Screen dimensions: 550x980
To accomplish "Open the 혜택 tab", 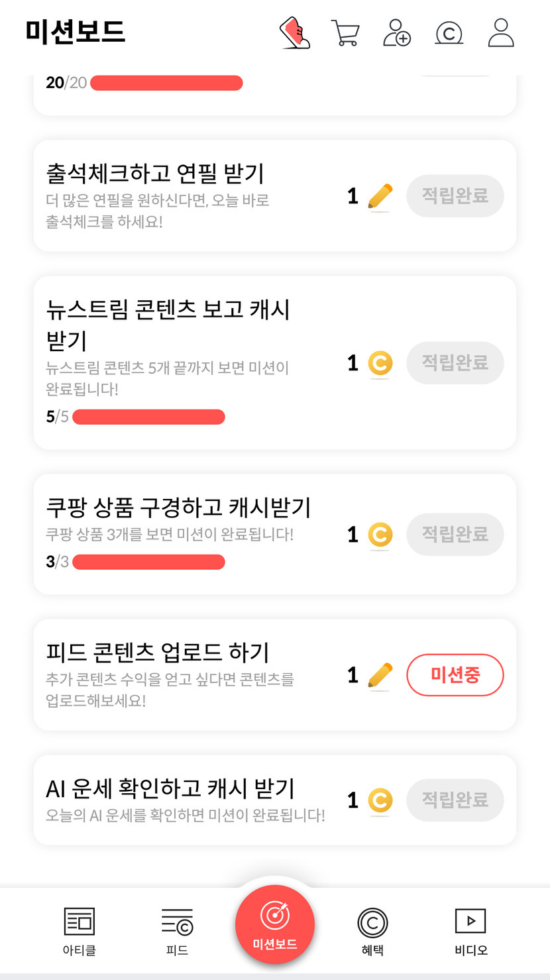I will coord(372,931).
